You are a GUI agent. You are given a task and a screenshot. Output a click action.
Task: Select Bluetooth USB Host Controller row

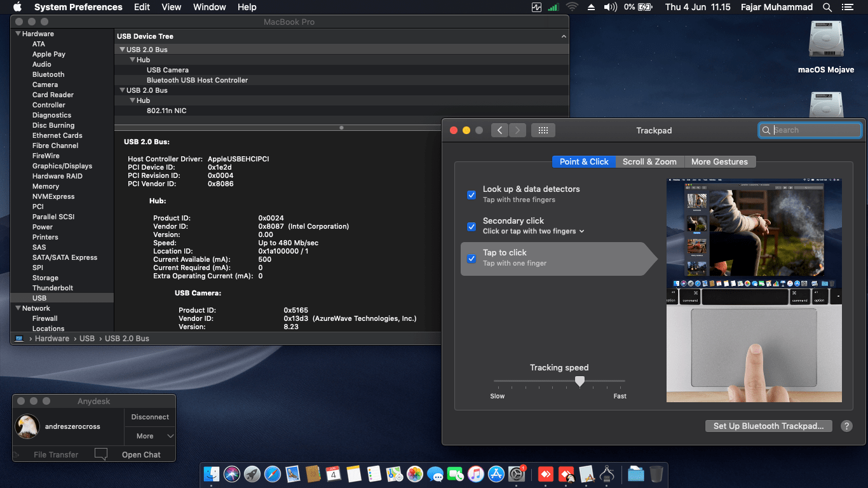pos(341,80)
